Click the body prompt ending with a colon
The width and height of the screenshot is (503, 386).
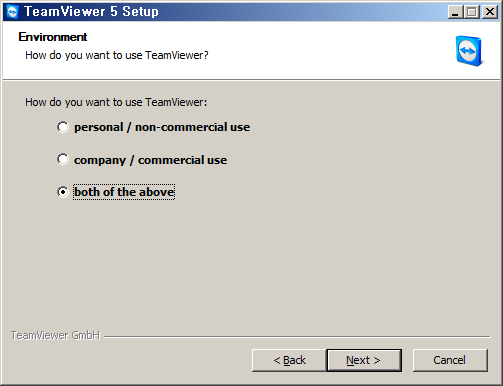pos(116,102)
